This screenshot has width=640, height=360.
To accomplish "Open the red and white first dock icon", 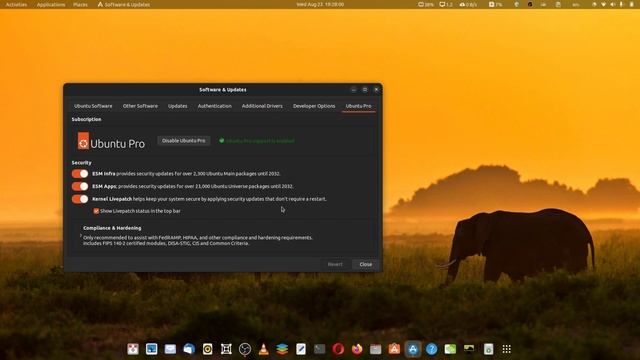I will pos(133,349).
